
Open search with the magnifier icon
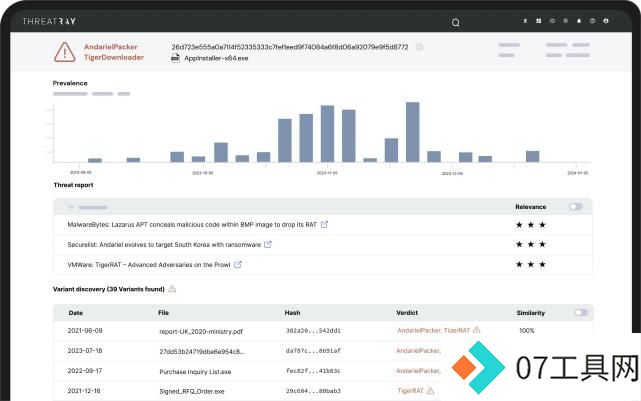455,22
